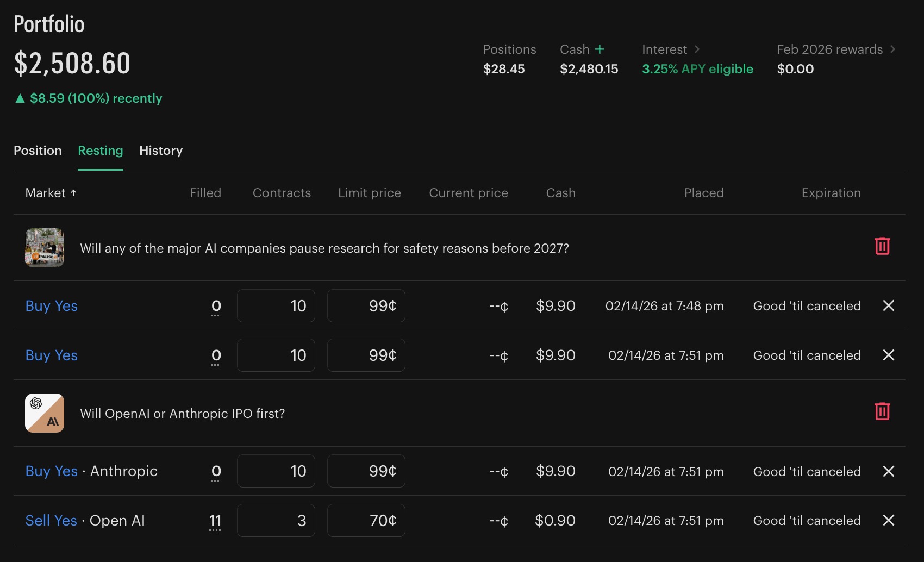The height and width of the screenshot is (562, 924).
Task: Open the AI pause market thumbnail
Action: (x=45, y=248)
